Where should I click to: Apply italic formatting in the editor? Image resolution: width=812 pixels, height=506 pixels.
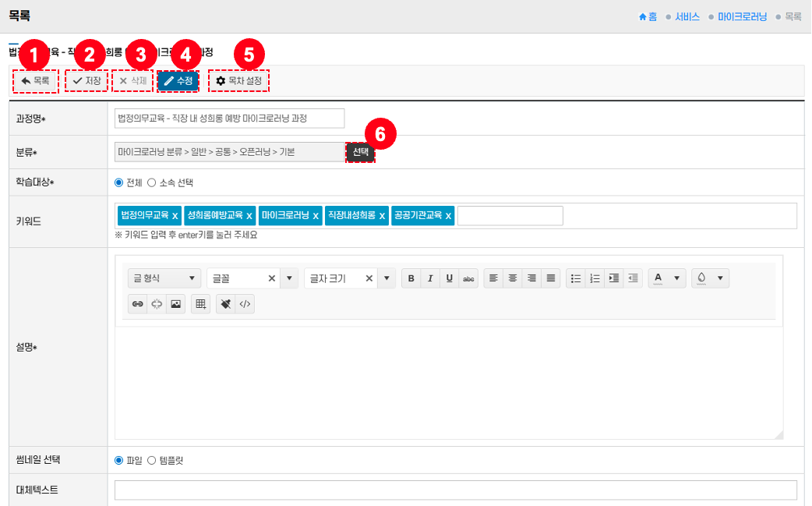430,278
